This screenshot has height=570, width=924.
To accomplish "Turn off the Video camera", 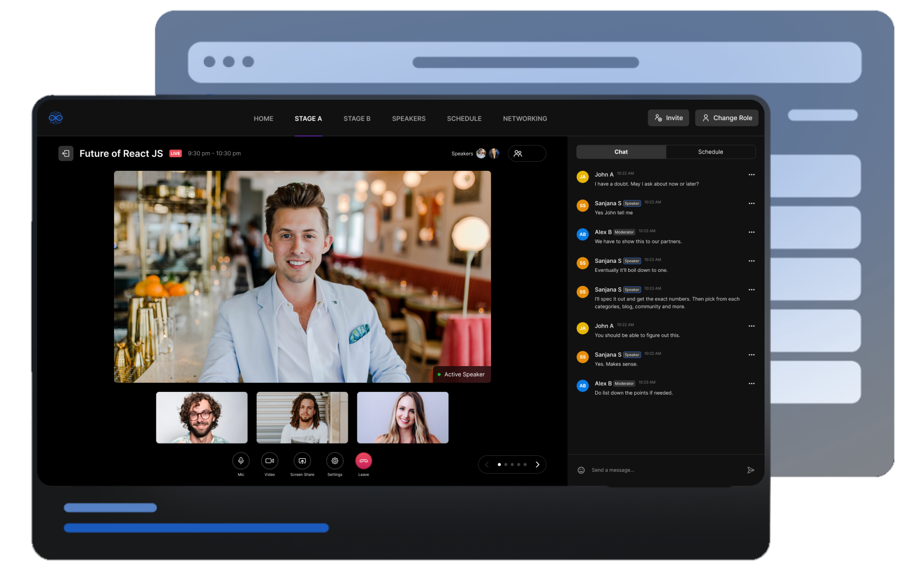I will 269,461.
